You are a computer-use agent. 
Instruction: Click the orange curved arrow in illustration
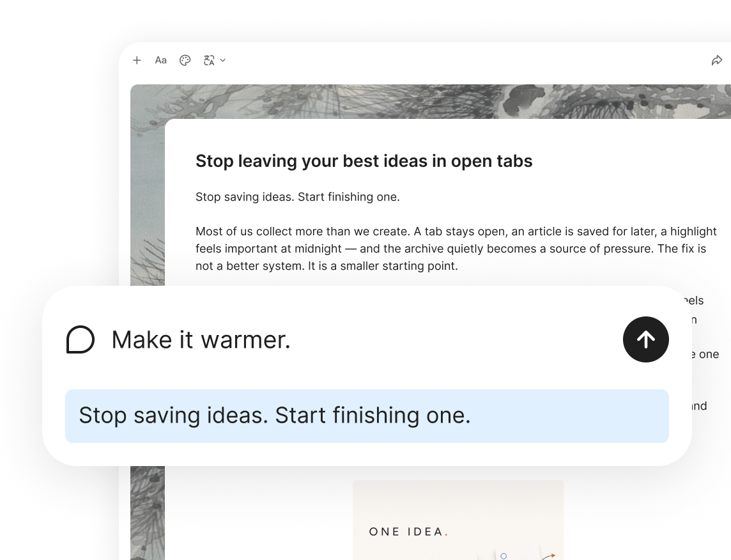tap(549, 556)
